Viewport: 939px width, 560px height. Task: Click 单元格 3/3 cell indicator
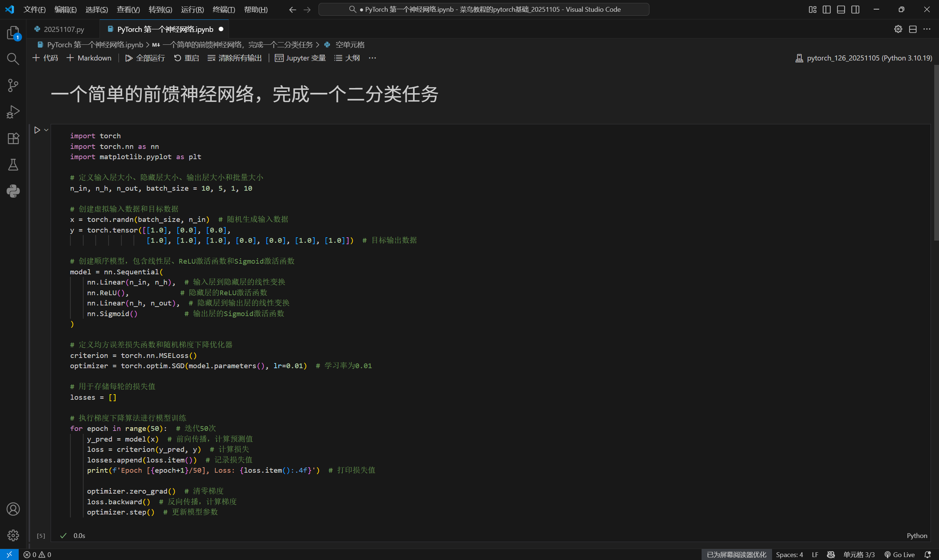(x=859, y=554)
